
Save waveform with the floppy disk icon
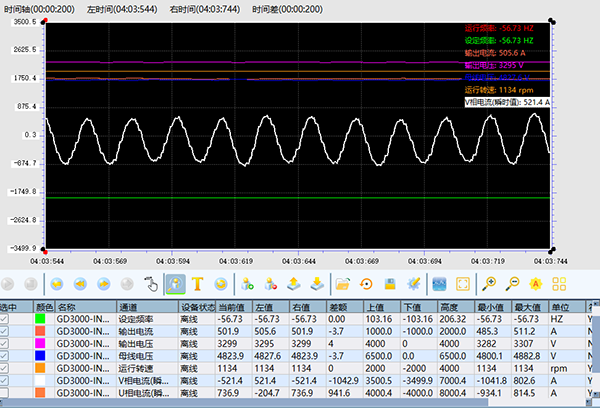pos(390,283)
